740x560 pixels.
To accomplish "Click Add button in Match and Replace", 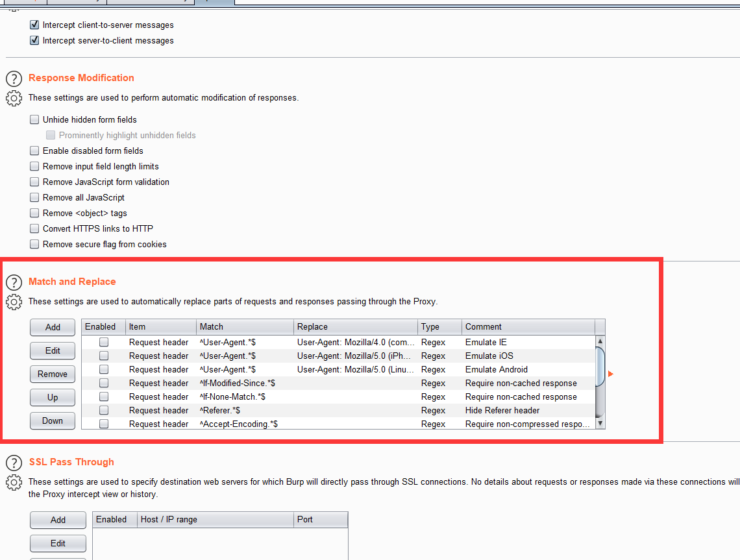I will (x=53, y=328).
